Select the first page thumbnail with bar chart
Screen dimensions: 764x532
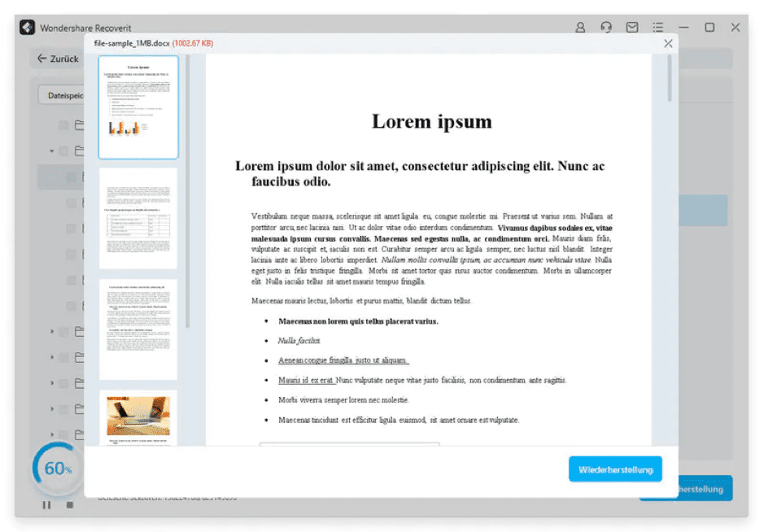coord(138,107)
